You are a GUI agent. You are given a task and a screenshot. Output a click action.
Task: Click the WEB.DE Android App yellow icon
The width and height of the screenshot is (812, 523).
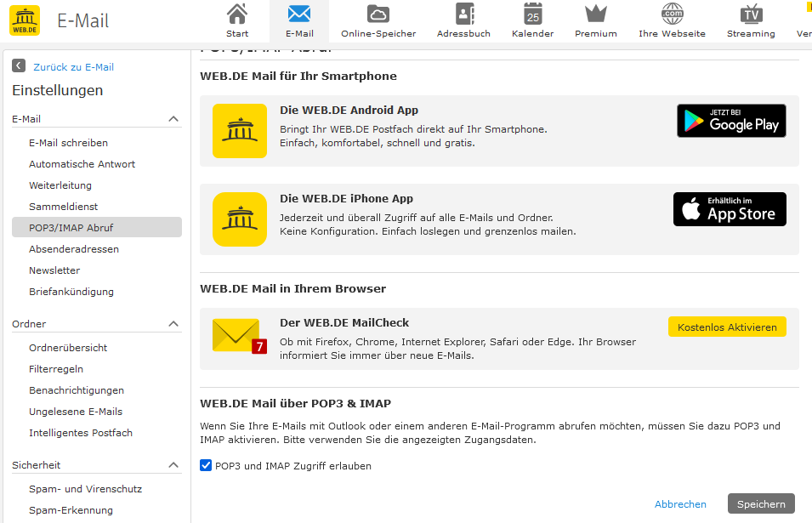[x=240, y=131]
